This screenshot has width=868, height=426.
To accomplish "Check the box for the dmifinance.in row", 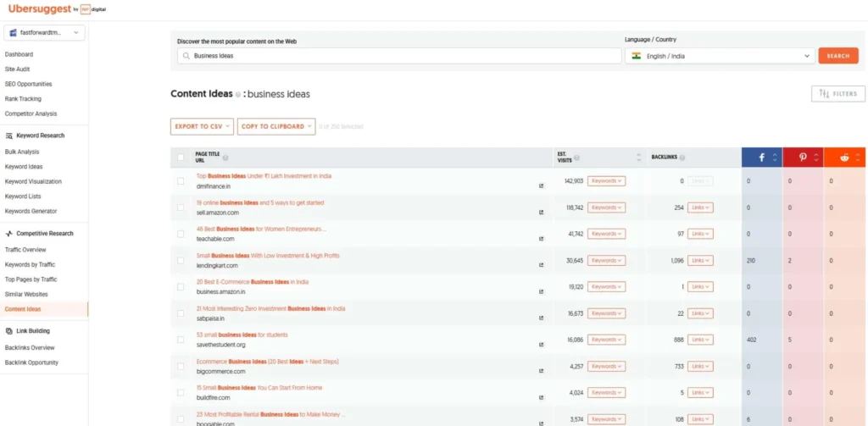I will 180,180.
